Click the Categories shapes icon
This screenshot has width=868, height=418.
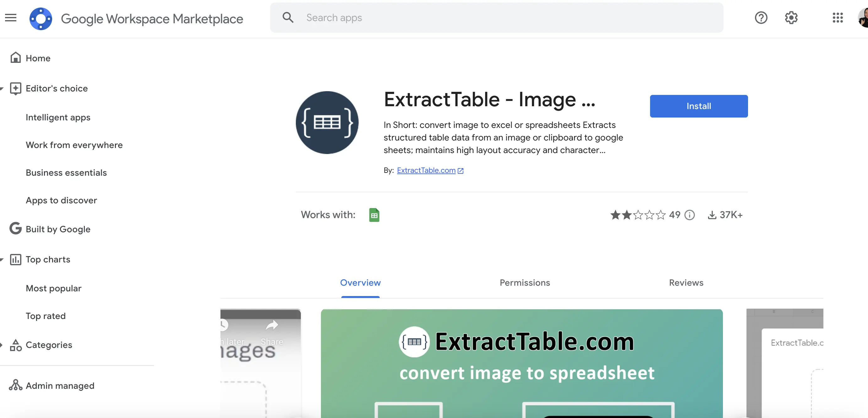pyautogui.click(x=15, y=345)
